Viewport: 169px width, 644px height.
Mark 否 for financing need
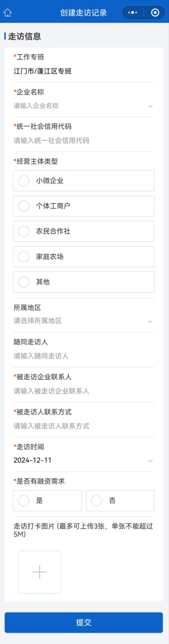120,501
